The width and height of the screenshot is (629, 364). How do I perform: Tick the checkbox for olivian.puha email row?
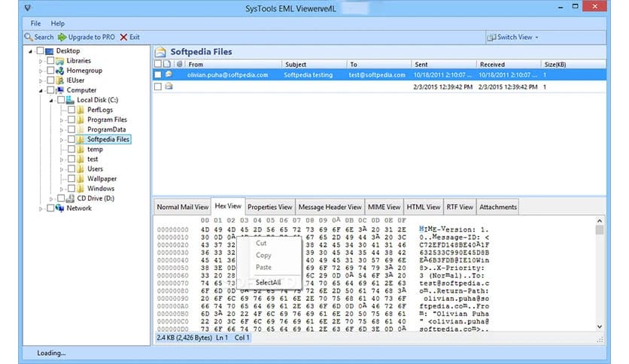pos(158,74)
